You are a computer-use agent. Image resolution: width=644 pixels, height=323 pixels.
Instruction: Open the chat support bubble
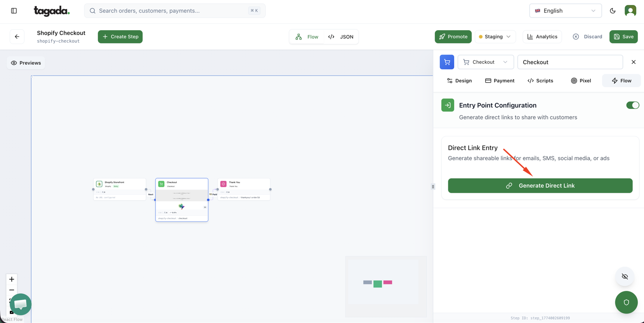[x=20, y=305]
